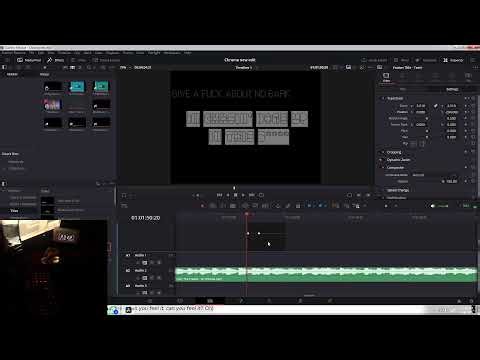Click the blue Marker icon
Viewport: 480px width, 360px height.
coord(320,206)
